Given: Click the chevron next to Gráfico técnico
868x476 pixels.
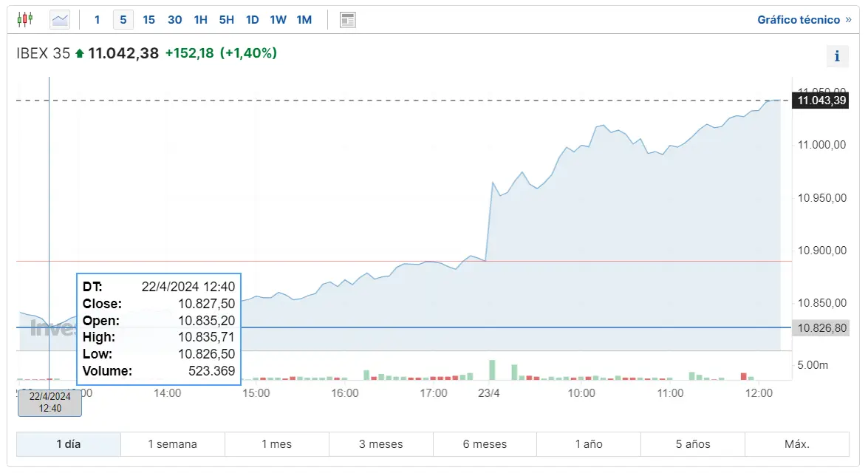Looking at the screenshot, I should [848, 20].
